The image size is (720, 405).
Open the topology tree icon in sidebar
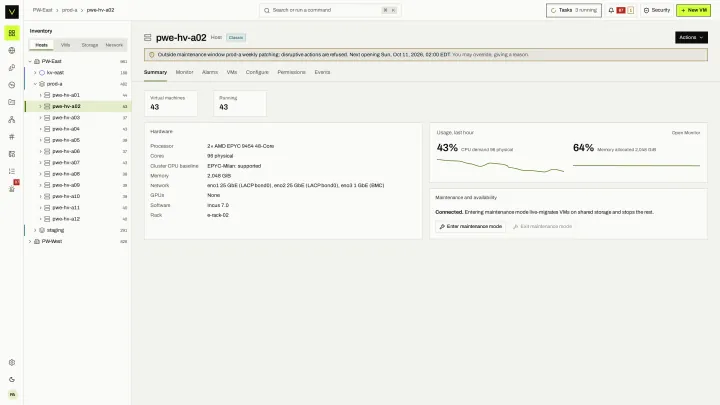12,119
